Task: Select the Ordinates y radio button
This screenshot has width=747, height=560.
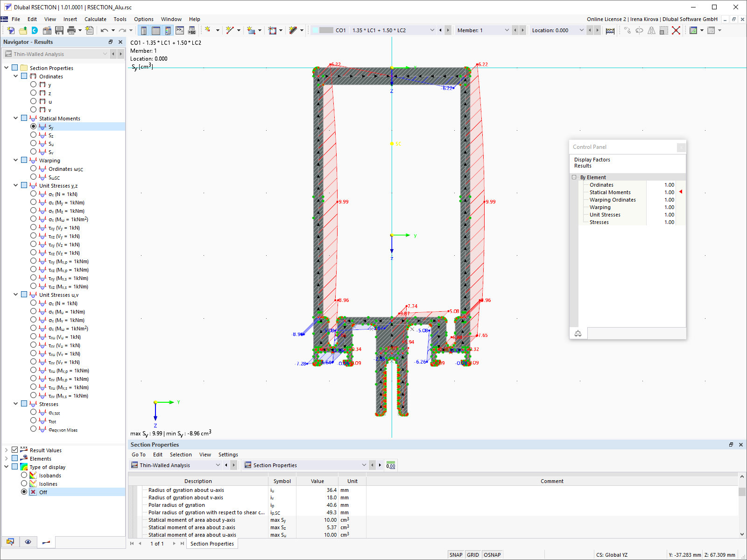Action: tap(33, 84)
